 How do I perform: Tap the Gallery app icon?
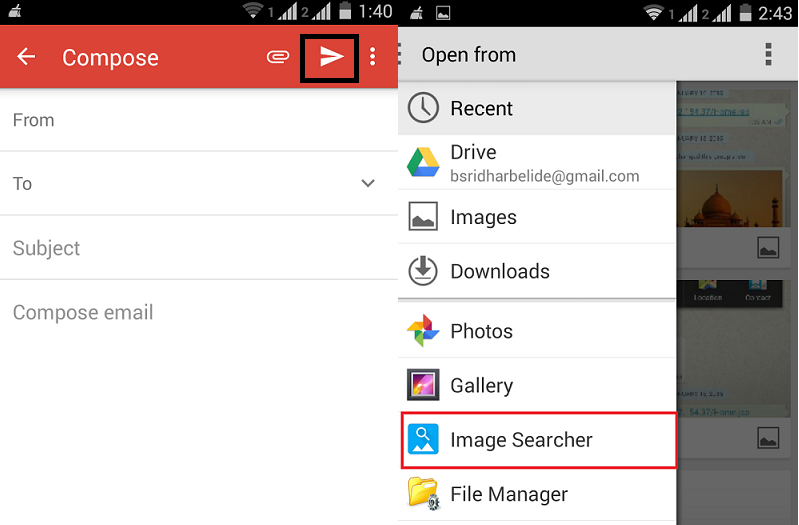point(423,385)
